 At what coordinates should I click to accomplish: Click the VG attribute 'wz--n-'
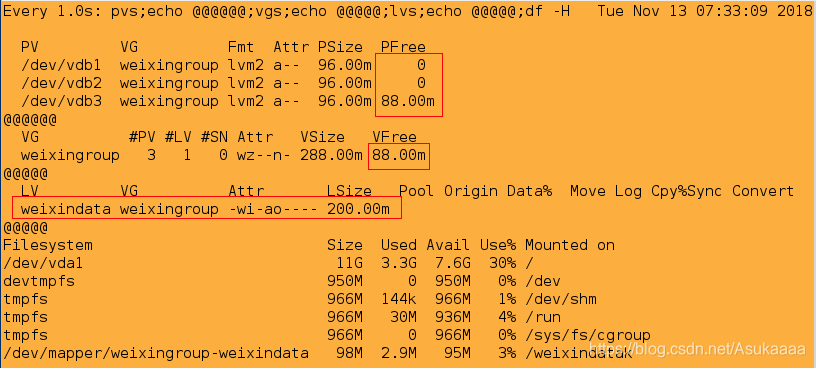coord(264,156)
